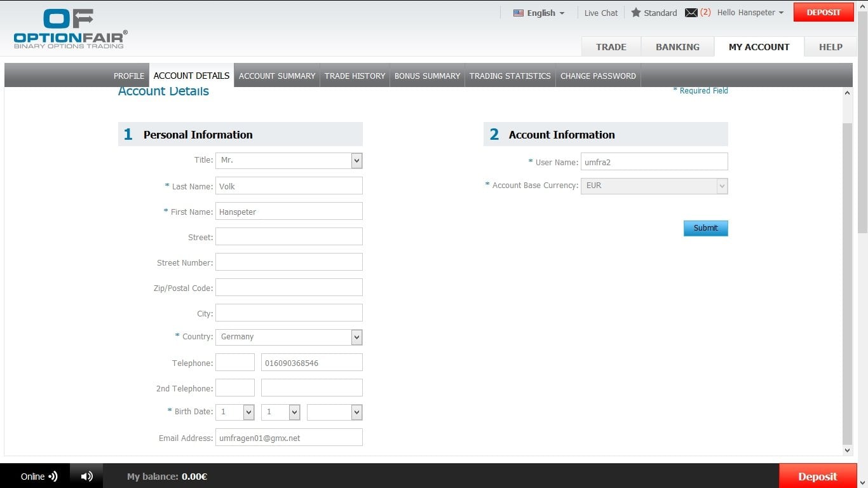Open the messages envelope icon
Image resolution: width=868 pixels, height=488 pixels.
pyautogui.click(x=691, y=13)
